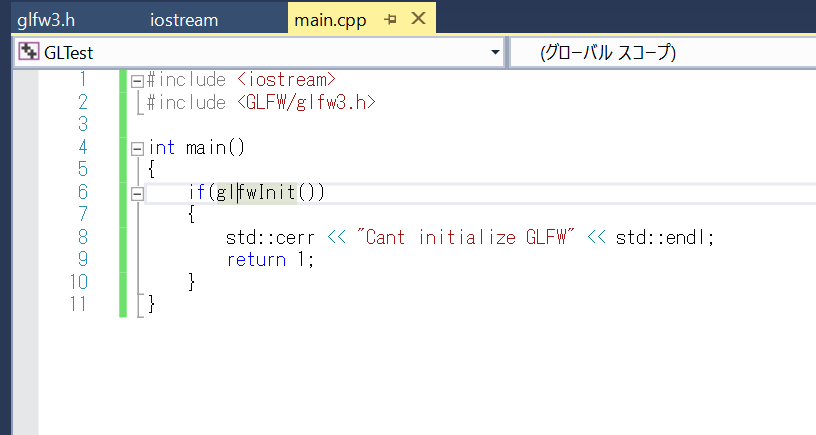Click the return keyword on line 9
816x435 pixels.
pyautogui.click(x=256, y=260)
